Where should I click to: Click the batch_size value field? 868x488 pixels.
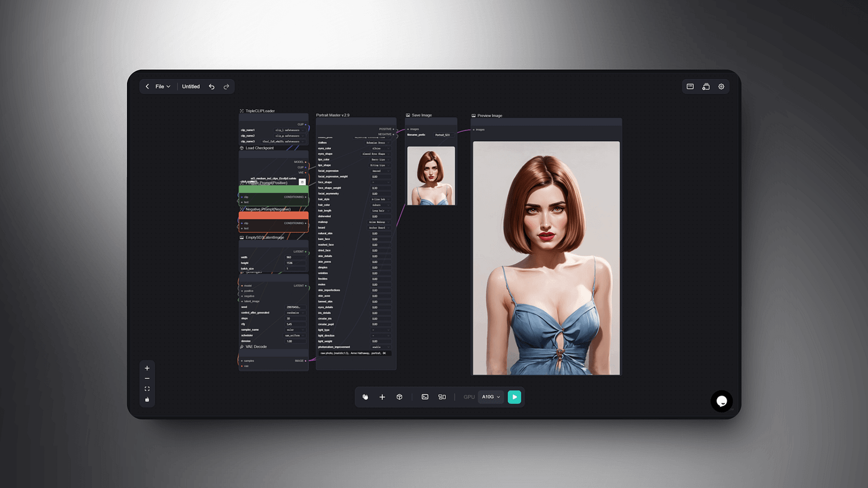[x=296, y=269]
